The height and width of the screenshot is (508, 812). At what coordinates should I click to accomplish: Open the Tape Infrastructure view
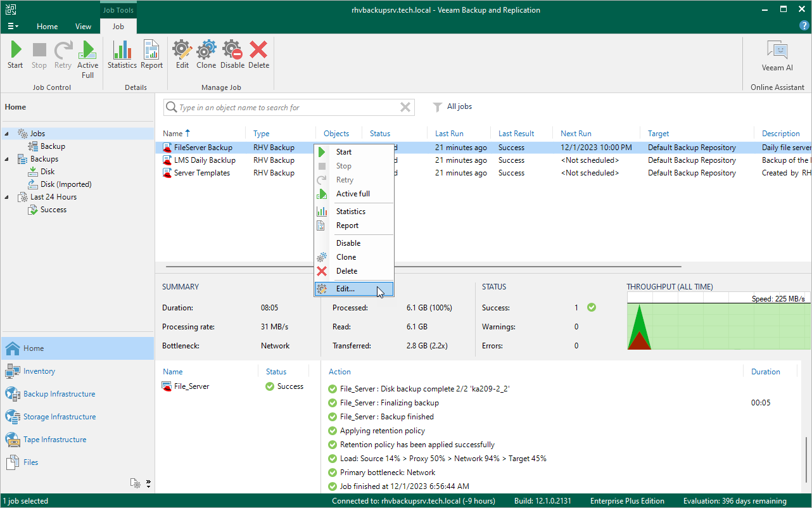click(77, 440)
